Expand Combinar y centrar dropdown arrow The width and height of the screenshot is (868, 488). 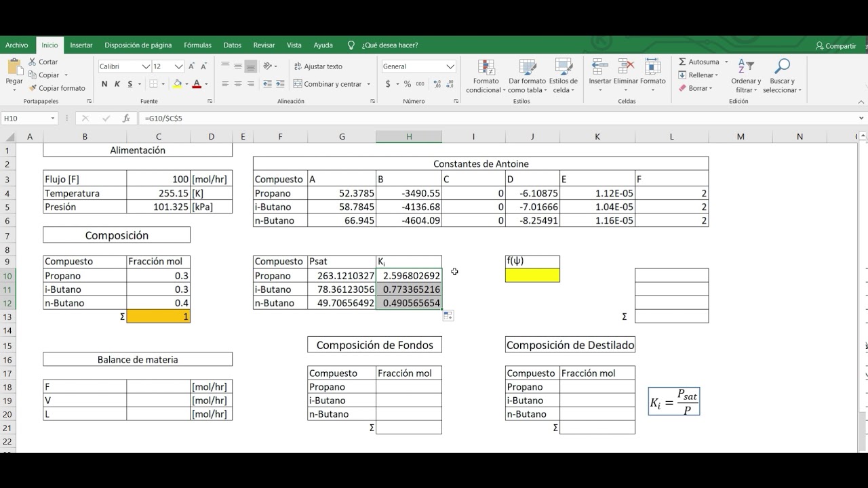click(x=369, y=84)
